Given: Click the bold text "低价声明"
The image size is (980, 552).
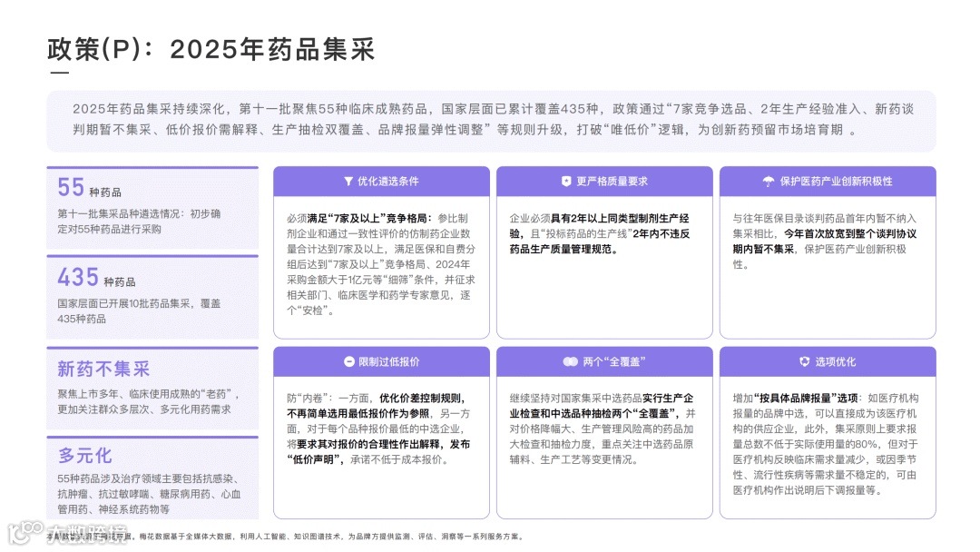Looking at the screenshot, I should click(x=316, y=459).
